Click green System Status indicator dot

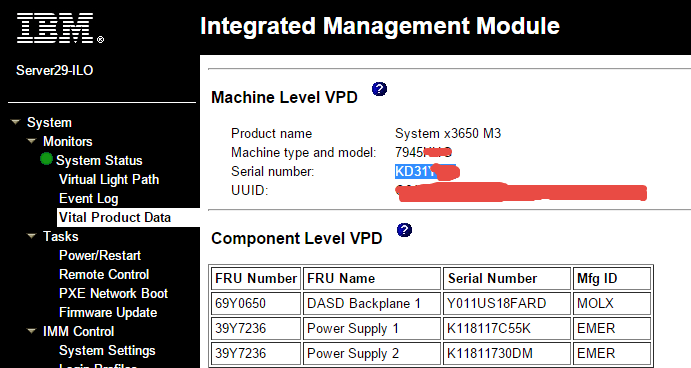coord(46,159)
